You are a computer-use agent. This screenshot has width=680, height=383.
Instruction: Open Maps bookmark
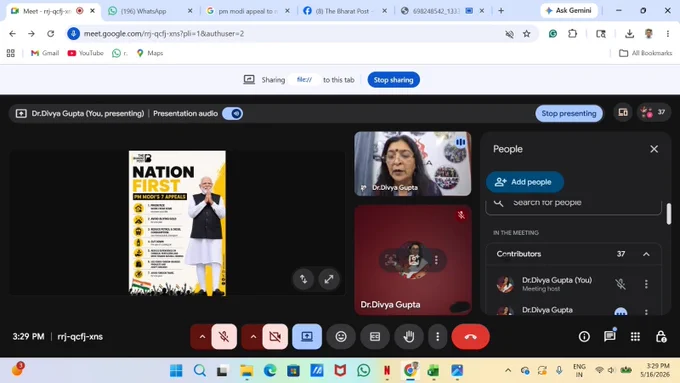click(150, 53)
